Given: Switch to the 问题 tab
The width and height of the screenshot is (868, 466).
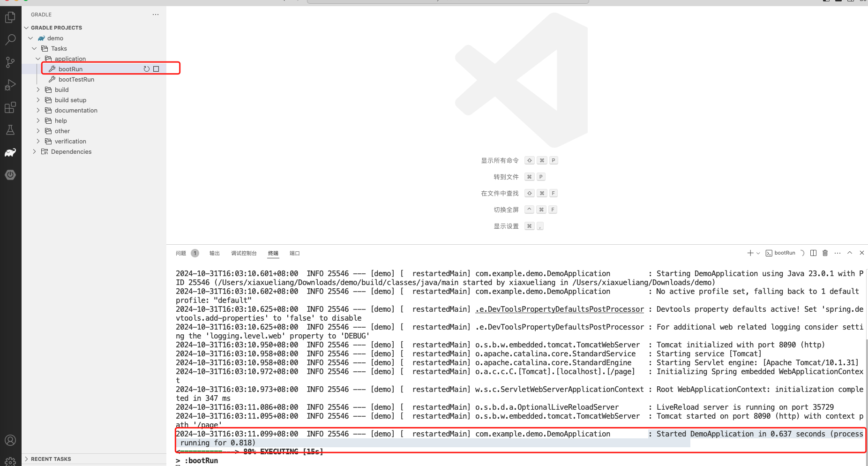Looking at the screenshot, I should [181, 253].
